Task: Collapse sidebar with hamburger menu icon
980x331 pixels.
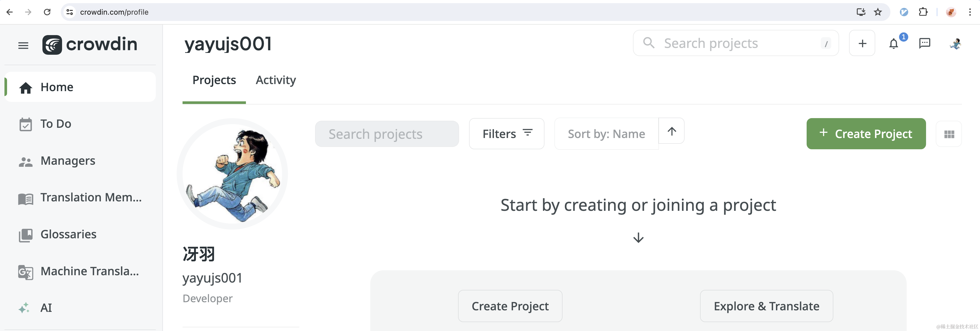Action: [23, 46]
